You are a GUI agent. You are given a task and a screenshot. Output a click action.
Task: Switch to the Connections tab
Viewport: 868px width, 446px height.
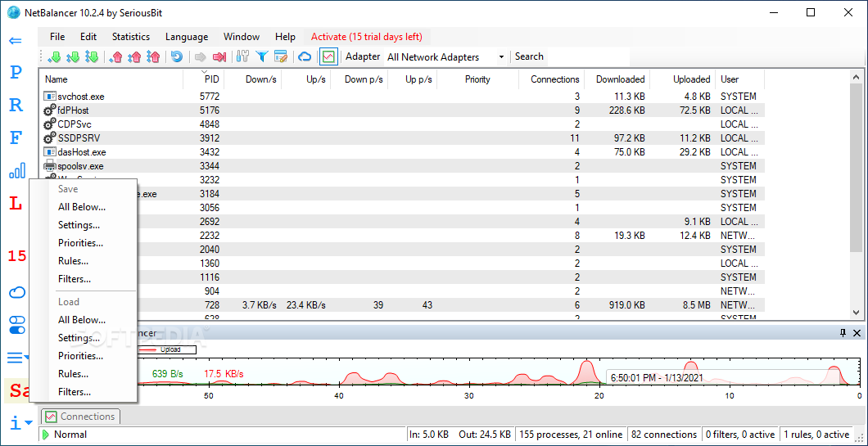click(81, 417)
